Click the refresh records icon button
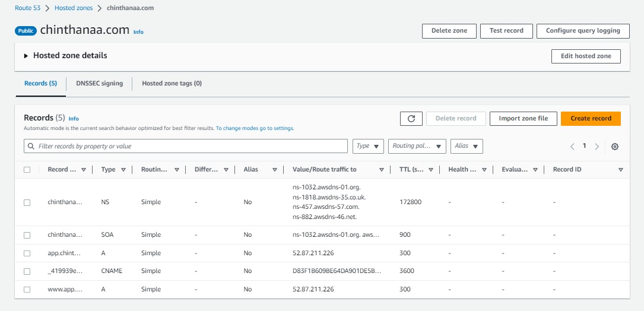This screenshot has width=644, height=311. (x=411, y=118)
